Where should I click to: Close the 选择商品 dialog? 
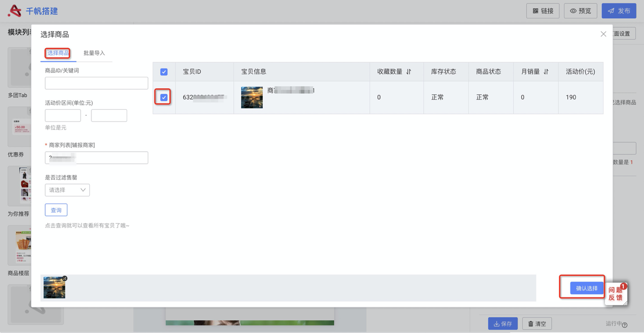pos(603,34)
